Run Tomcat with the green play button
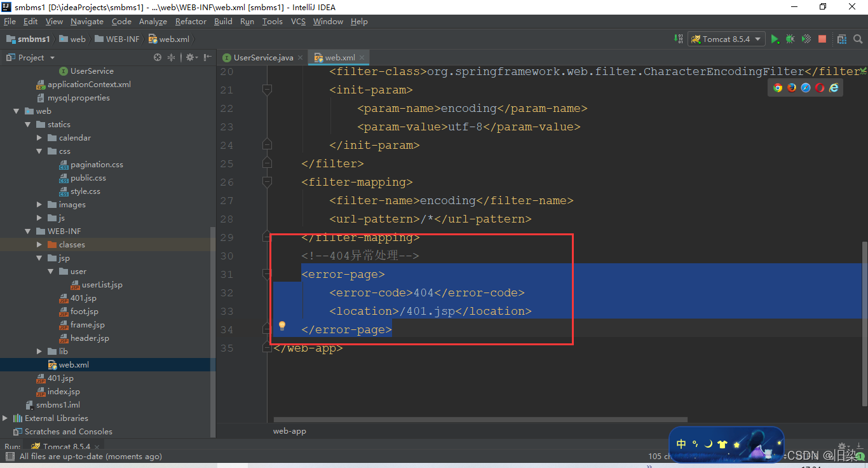The height and width of the screenshot is (468, 868). pyautogui.click(x=775, y=39)
